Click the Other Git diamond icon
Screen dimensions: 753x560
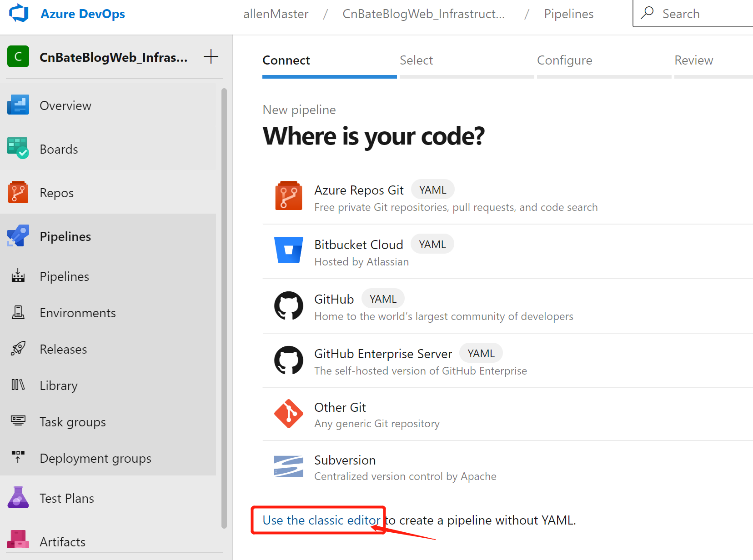289,414
